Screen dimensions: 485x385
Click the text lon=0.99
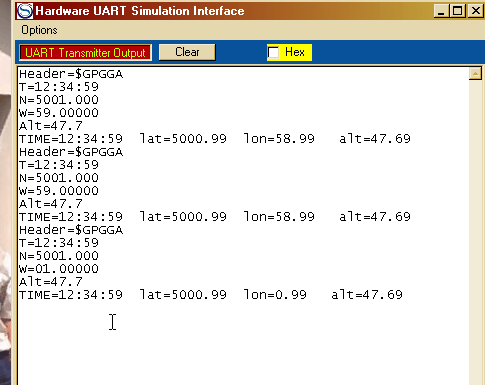[x=275, y=295]
